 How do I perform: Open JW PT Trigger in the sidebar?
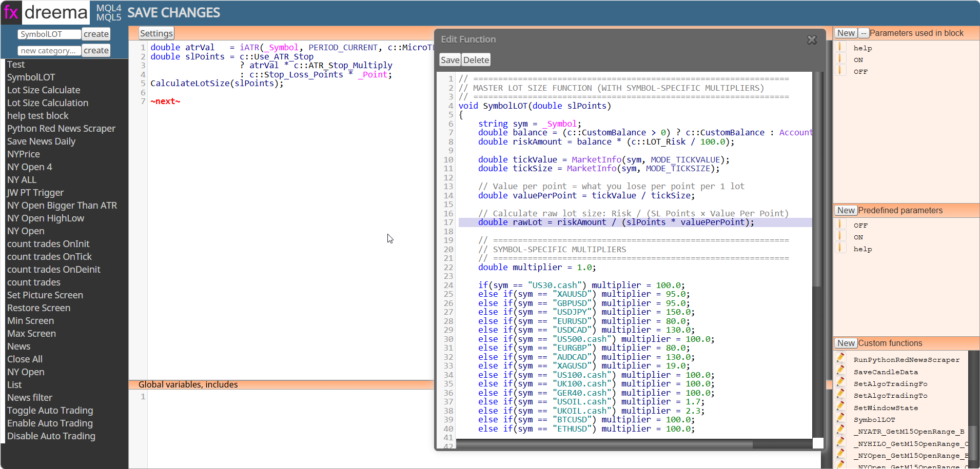coord(35,193)
